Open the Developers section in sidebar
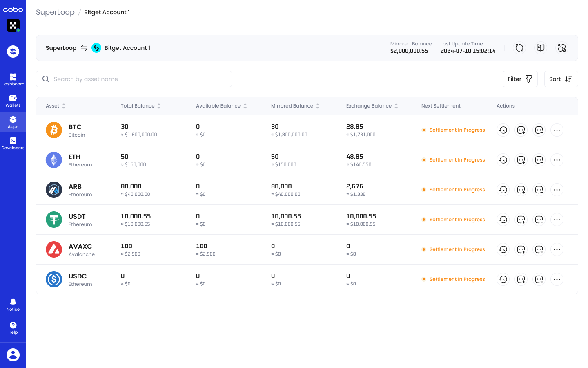 (x=13, y=143)
